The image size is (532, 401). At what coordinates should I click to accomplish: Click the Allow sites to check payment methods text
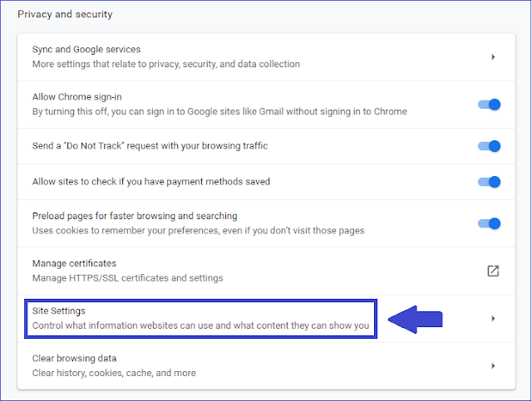pos(151,181)
